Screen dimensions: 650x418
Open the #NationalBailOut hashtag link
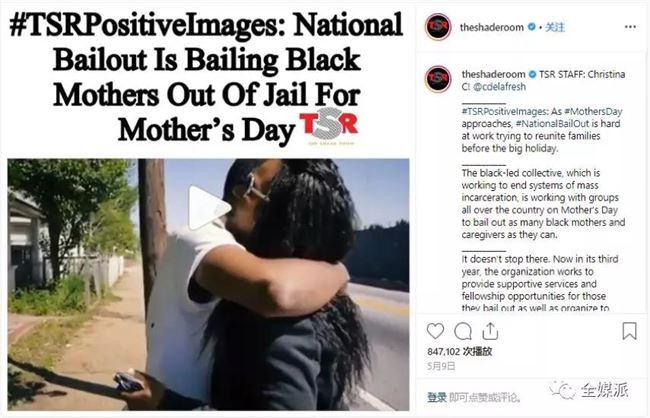point(553,124)
